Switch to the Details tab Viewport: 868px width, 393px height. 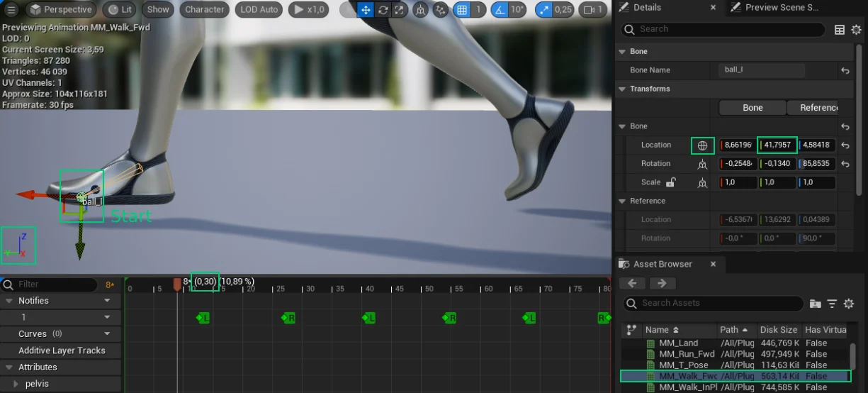point(647,7)
